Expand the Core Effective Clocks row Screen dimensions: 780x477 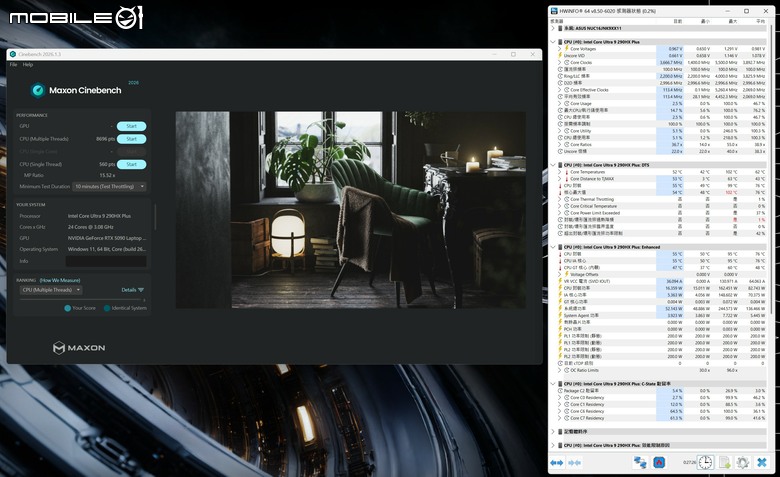tap(560, 90)
